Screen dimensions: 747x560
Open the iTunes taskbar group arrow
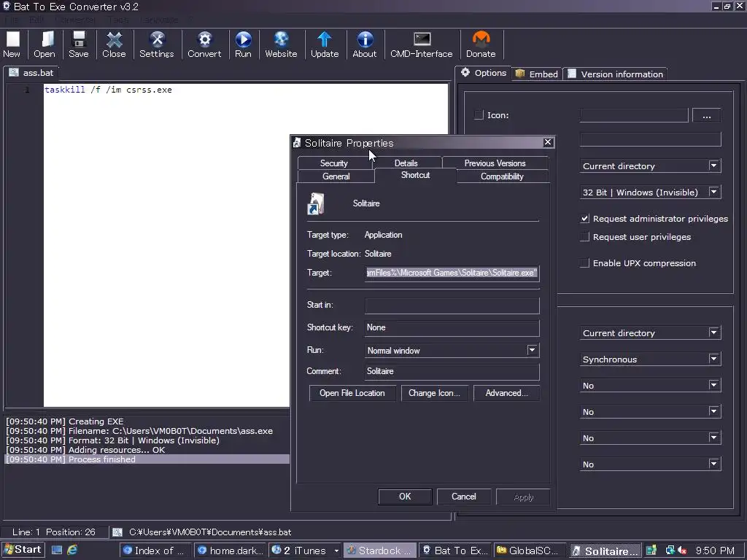336,551
